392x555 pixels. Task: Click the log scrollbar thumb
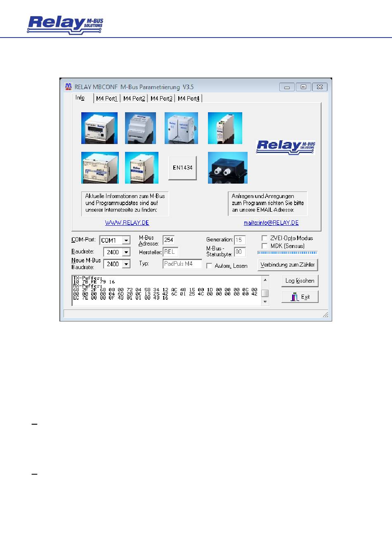pyautogui.click(x=265, y=293)
